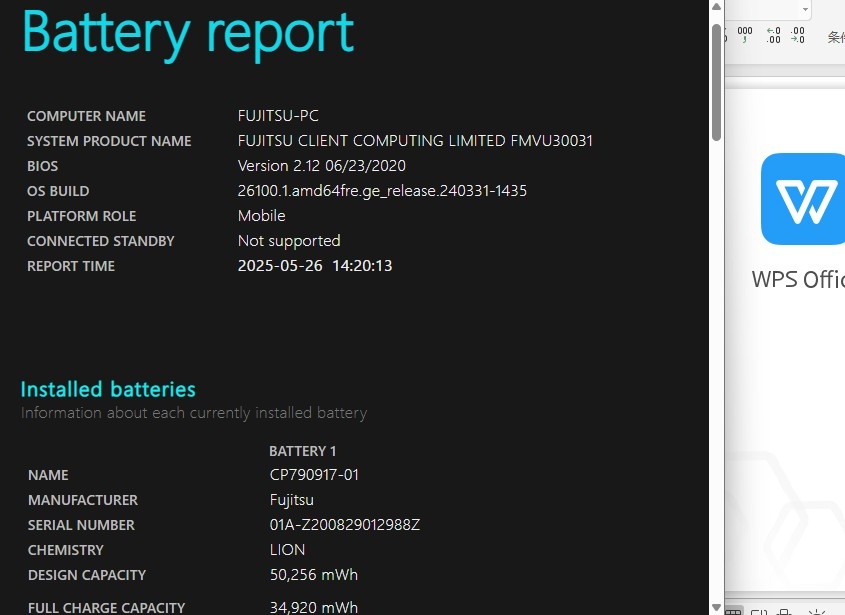Click the page break preview icon
The width and height of the screenshot is (845, 615).
click(785, 612)
